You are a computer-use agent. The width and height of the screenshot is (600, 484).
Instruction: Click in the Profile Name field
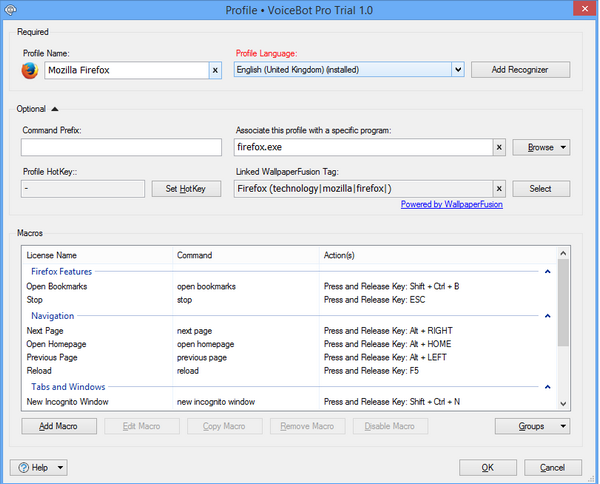127,70
